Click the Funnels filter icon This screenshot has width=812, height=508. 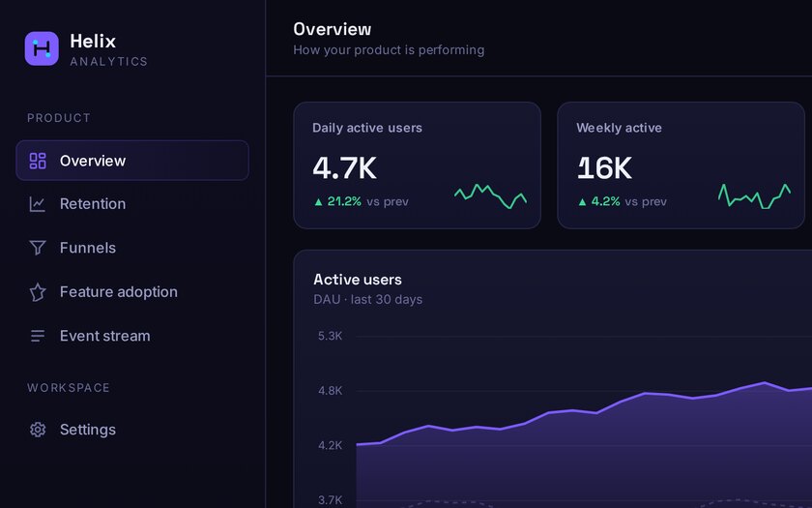click(38, 248)
